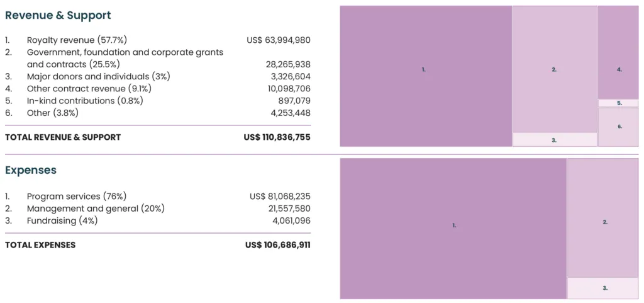Click the Major donors and individuals (3%) entry
The width and height of the screenshot is (644, 303).
98,76
